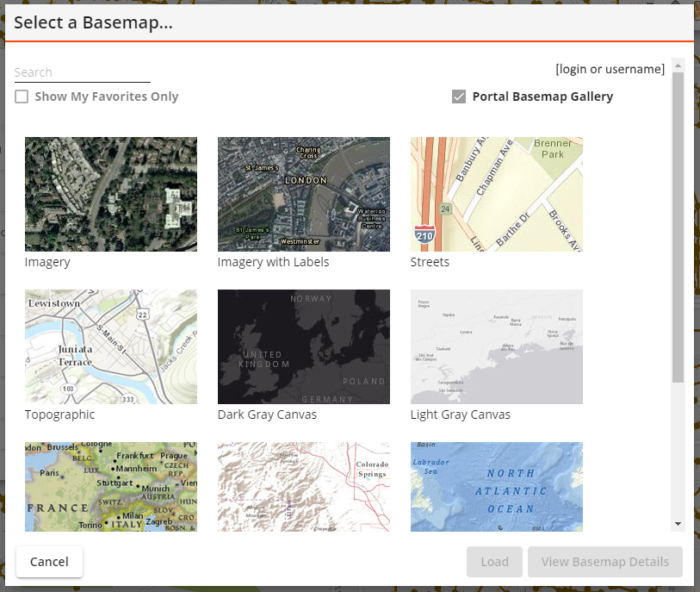Select the Light Gray Canvas thumbnail

(497, 346)
